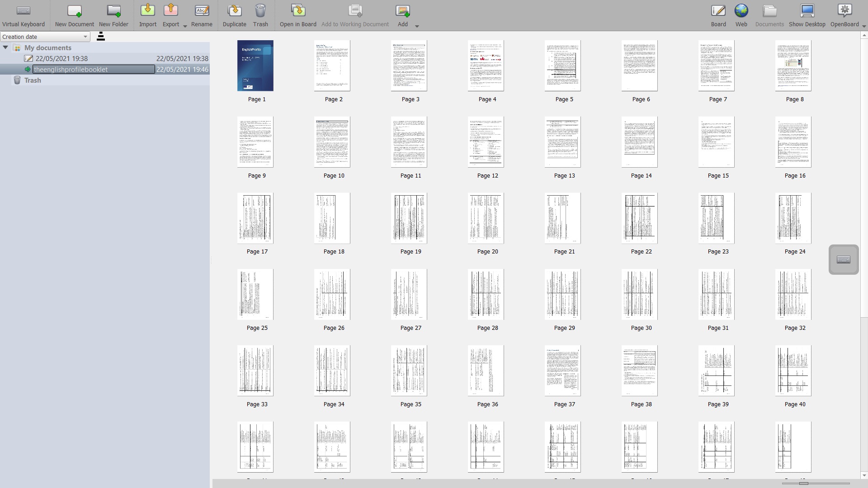Open the Creation date sort dropdown
The height and width of the screenshot is (488, 868).
click(45, 37)
